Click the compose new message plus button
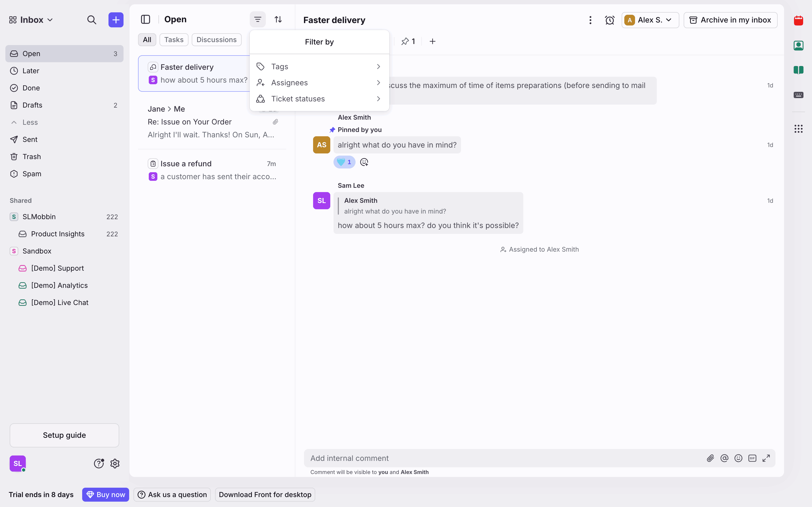The width and height of the screenshot is (812, 507). coord(116,20)
